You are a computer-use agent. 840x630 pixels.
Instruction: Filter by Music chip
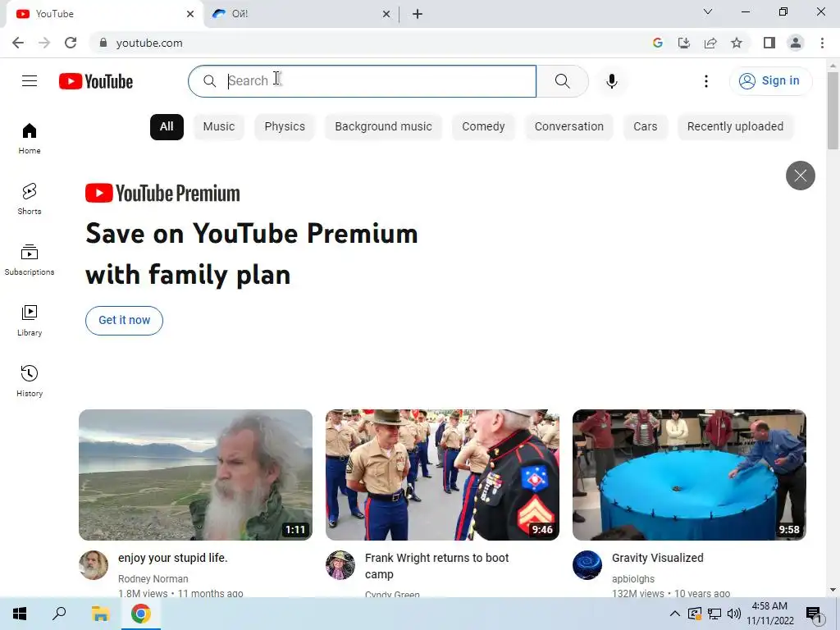click(x=218, y=126)
